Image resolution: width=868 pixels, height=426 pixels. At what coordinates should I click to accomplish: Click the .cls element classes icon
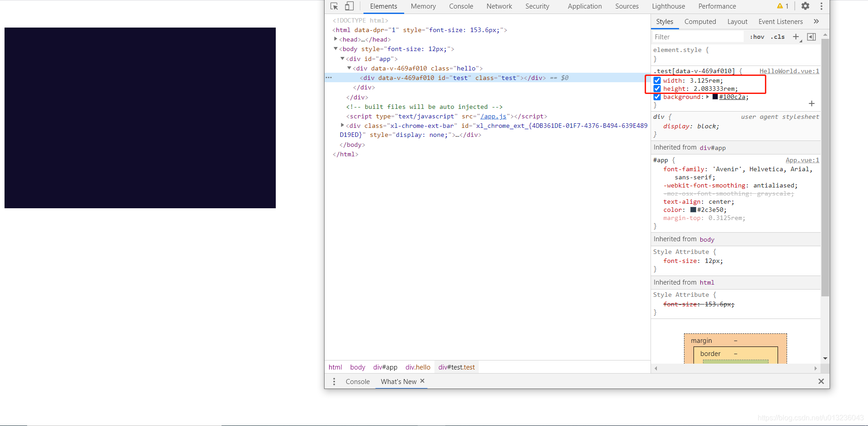tap(778, 37)
